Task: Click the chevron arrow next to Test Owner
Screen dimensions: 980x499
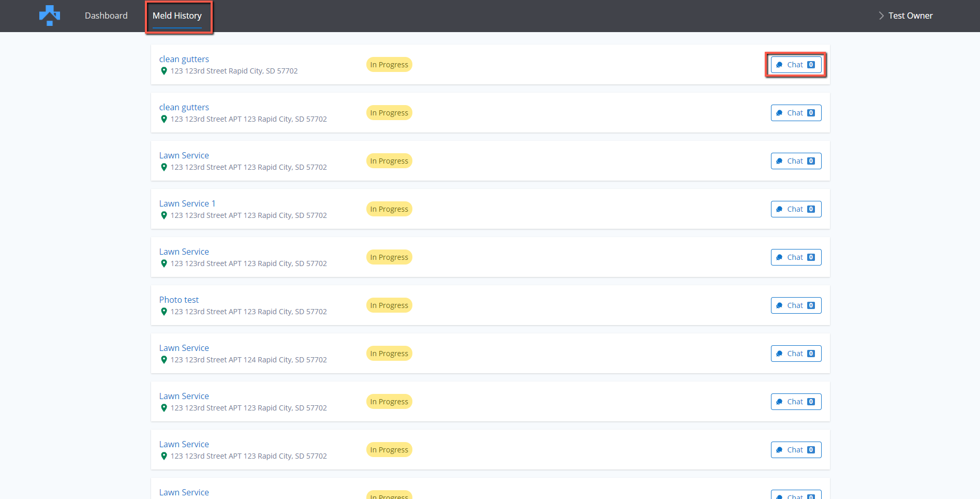Action: click(x=881, y=16)
